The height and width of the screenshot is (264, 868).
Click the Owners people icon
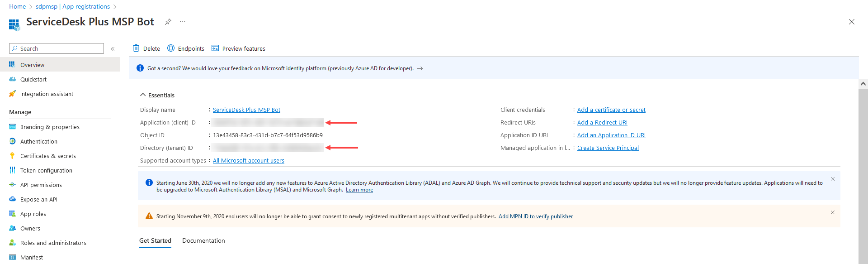point(12,228)
